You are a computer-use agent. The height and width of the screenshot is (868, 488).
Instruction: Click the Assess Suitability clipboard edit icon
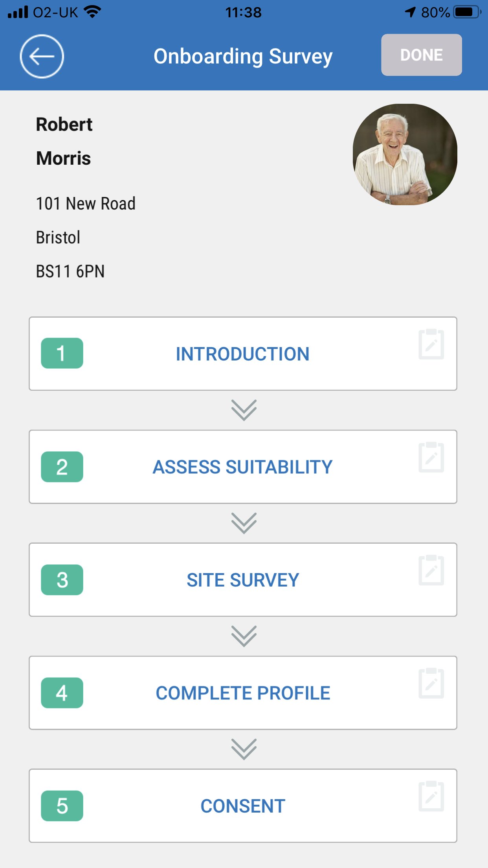coord(431,457)
